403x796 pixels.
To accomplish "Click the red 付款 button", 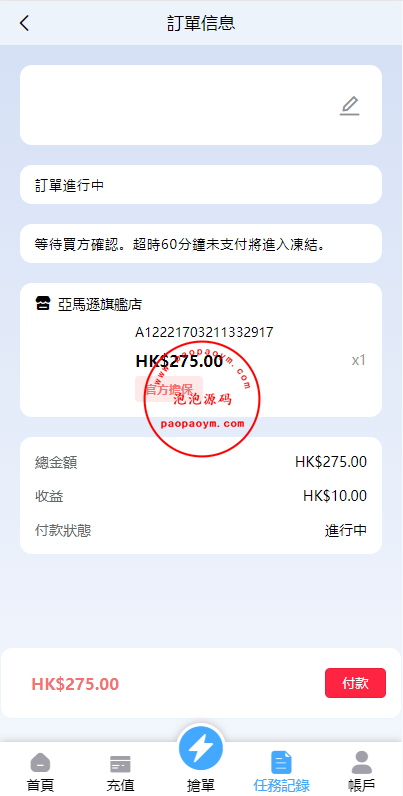I will (355, 683).
